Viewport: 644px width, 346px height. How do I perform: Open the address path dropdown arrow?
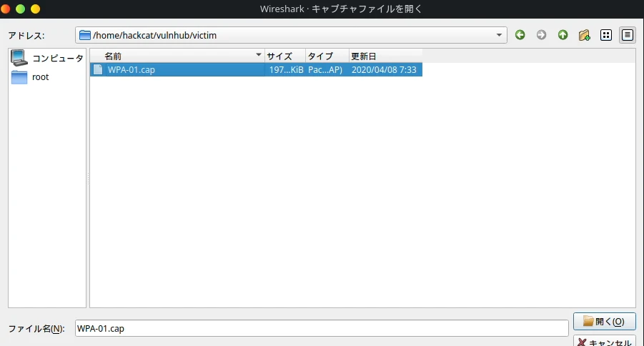(x=499, y=35)
